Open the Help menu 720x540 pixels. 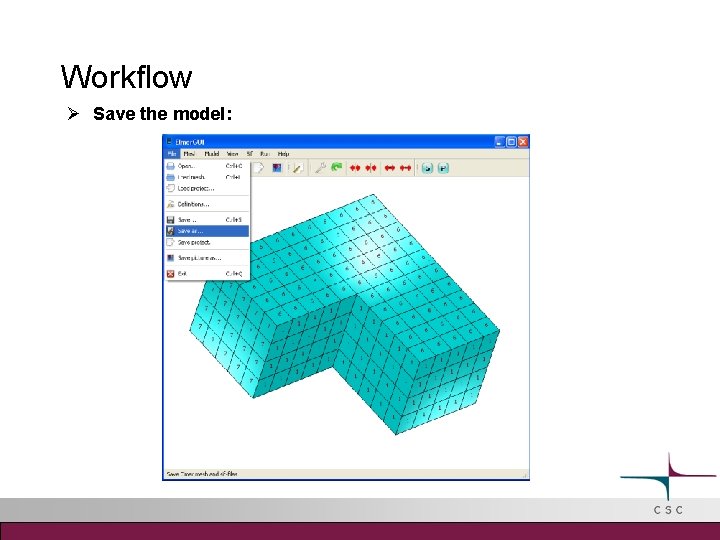(283, 154)
